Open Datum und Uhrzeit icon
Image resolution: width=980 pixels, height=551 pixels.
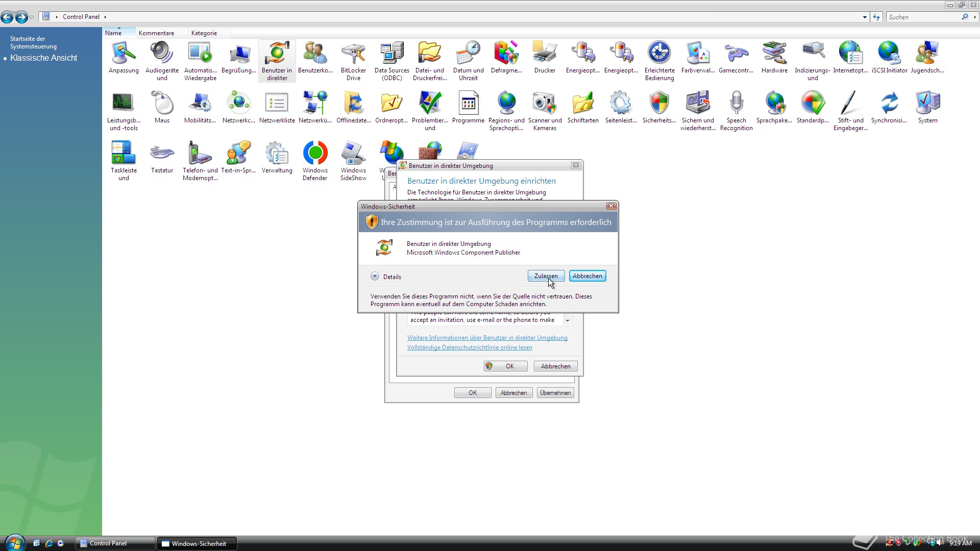click(x=468, y=61)
